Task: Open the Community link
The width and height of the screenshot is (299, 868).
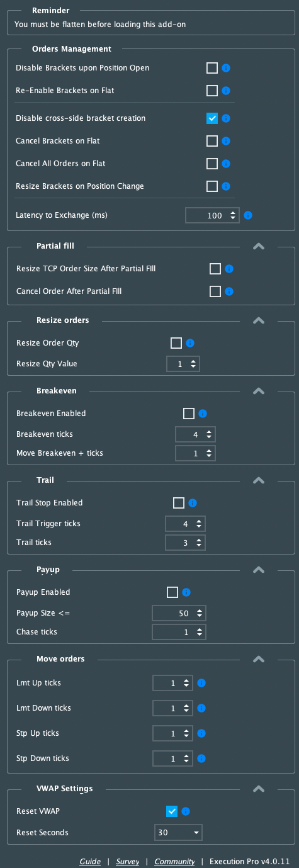Action: click(x=174, y=861)
